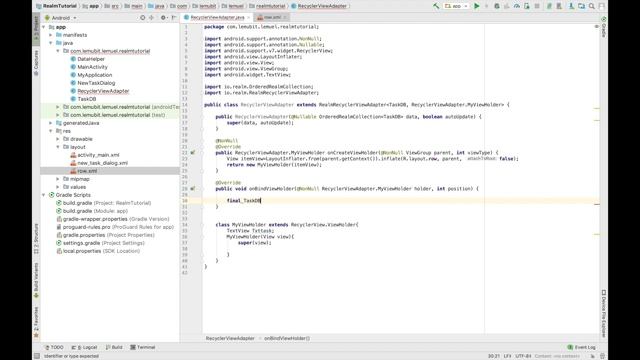Open the Favorites side panel

tap(36, 322)
